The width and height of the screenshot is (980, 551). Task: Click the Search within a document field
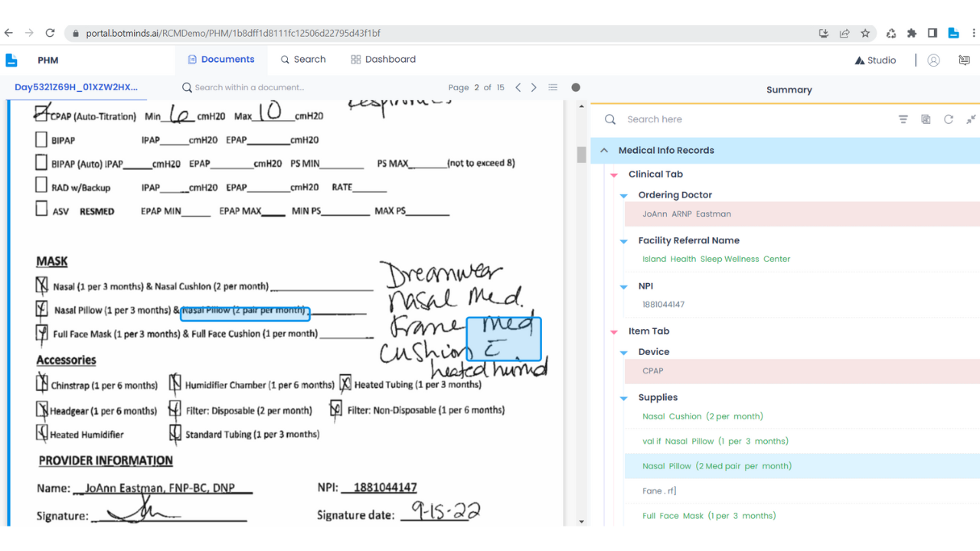point(249,87)
